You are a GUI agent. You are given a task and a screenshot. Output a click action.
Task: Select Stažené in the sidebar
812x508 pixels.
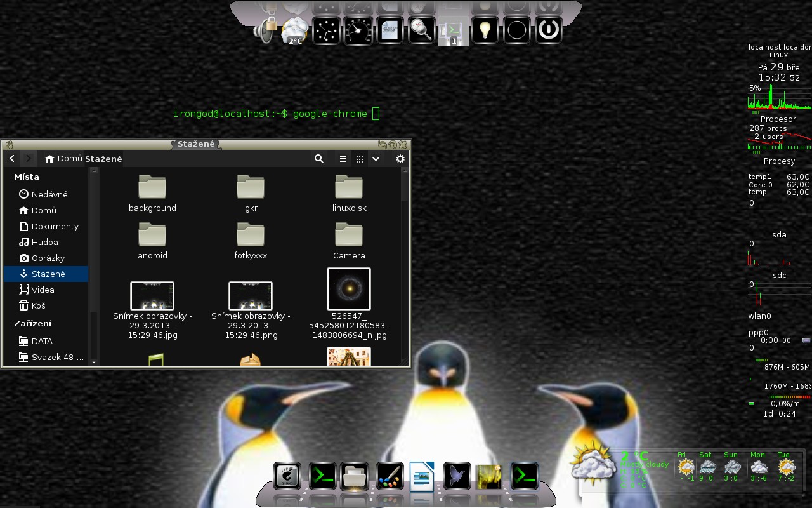coord(46,274)
